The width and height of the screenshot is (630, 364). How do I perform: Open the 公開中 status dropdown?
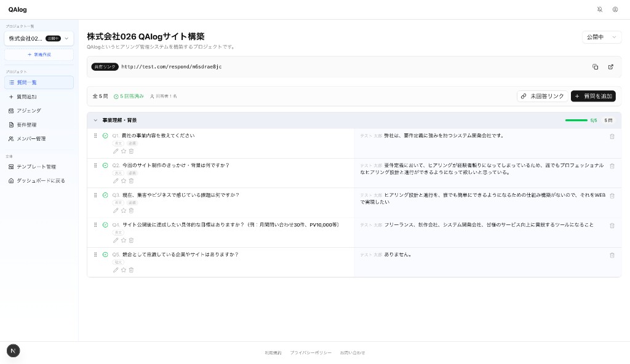601,37
